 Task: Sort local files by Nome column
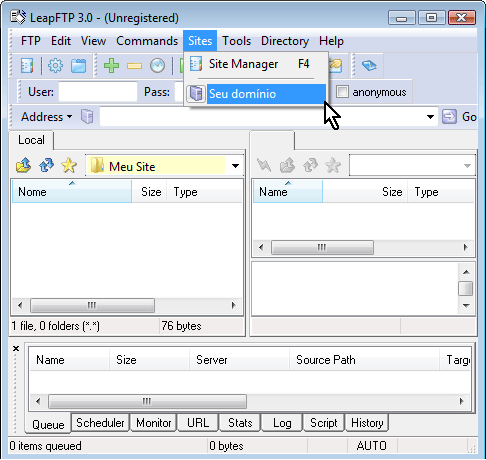point(72,192)
